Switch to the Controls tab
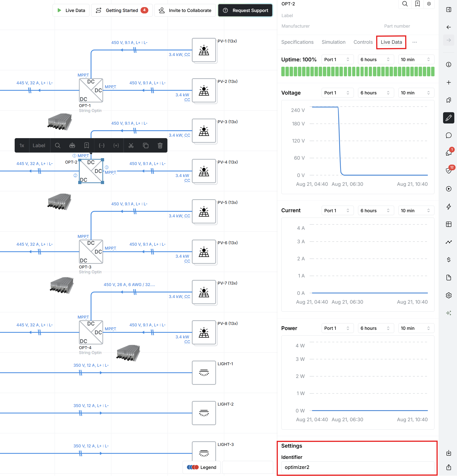 click(363, 42)
